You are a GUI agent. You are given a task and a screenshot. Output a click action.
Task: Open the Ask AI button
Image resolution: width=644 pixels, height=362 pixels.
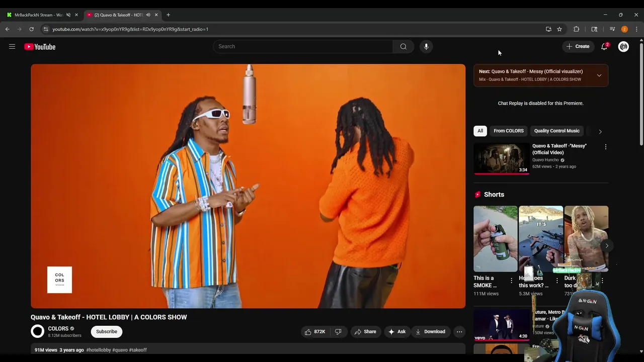(x=397, y=332)
